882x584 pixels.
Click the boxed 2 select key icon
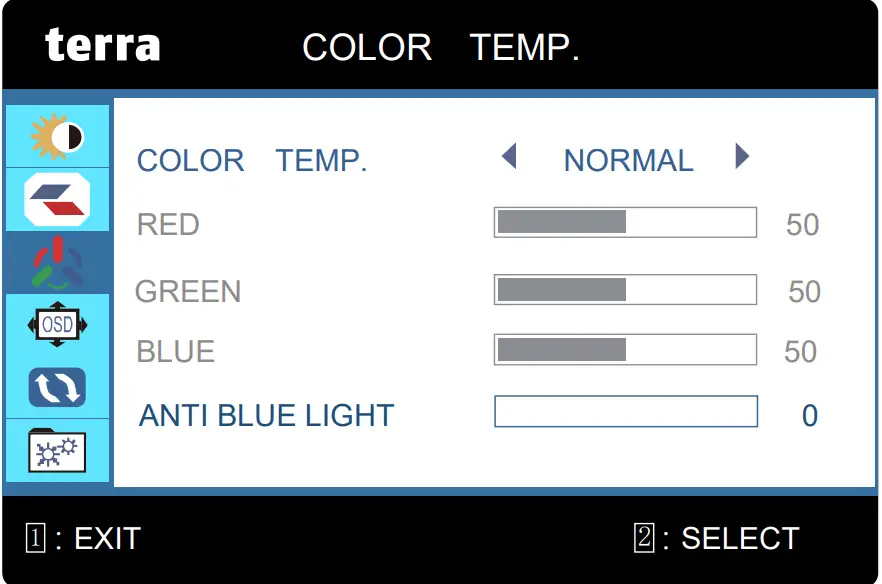644,538
